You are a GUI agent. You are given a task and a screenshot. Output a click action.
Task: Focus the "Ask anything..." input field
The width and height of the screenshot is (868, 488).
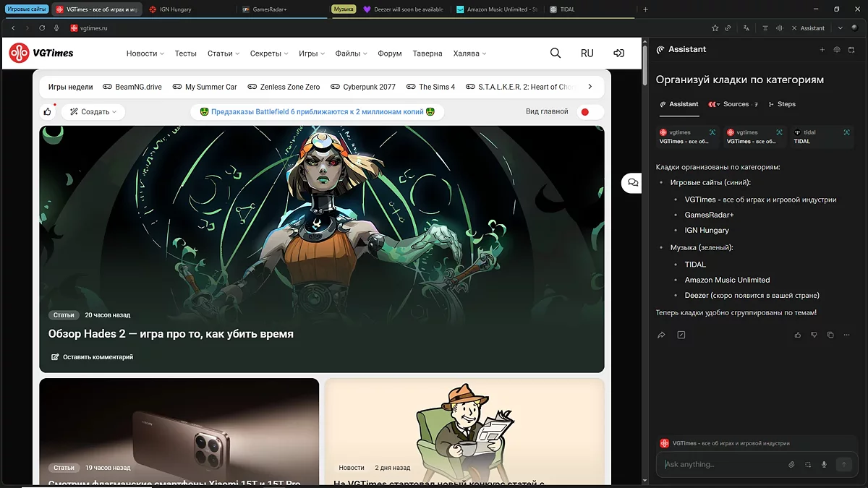click(x=723, y=465)
